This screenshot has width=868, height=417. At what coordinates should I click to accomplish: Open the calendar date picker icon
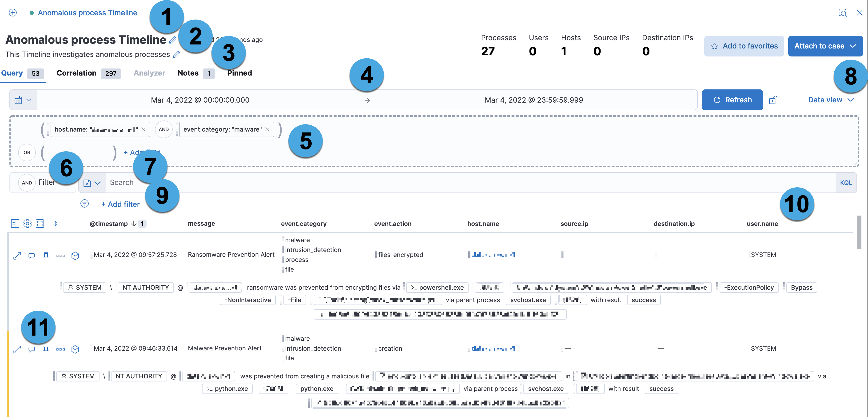[19, 100]
